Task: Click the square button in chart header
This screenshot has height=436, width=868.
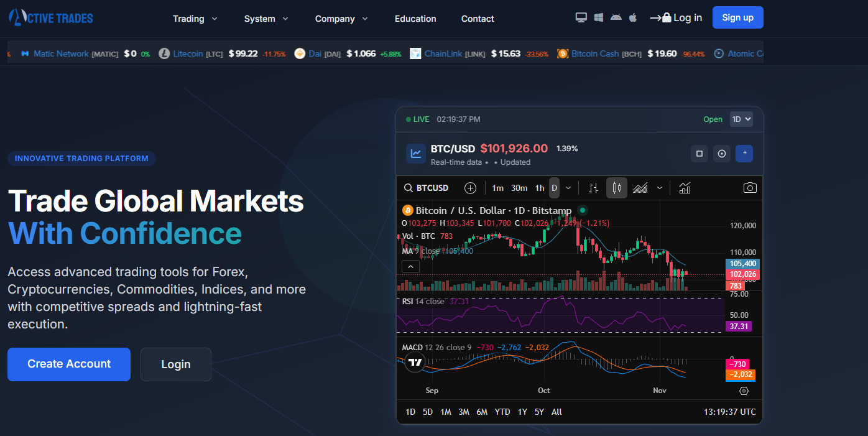Action: coord(699,154)
